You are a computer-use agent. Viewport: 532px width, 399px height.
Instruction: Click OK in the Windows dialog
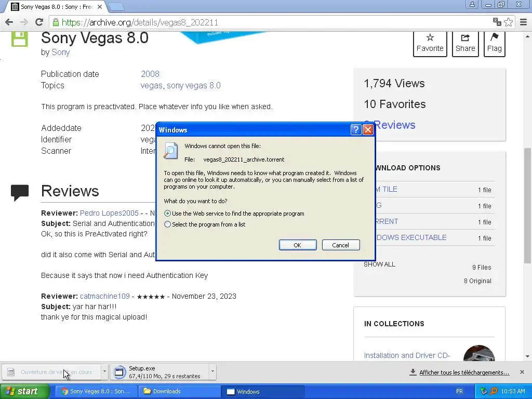(x=298, y=245)
